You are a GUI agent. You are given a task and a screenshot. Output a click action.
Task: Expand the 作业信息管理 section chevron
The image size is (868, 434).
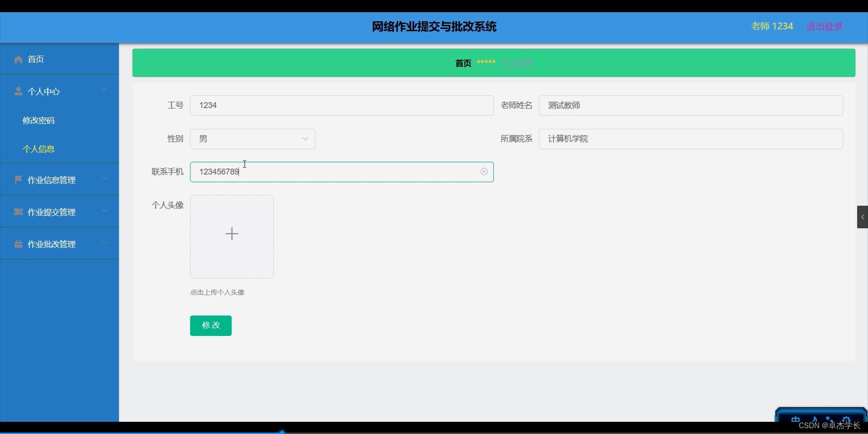click(x=104, y=179)
